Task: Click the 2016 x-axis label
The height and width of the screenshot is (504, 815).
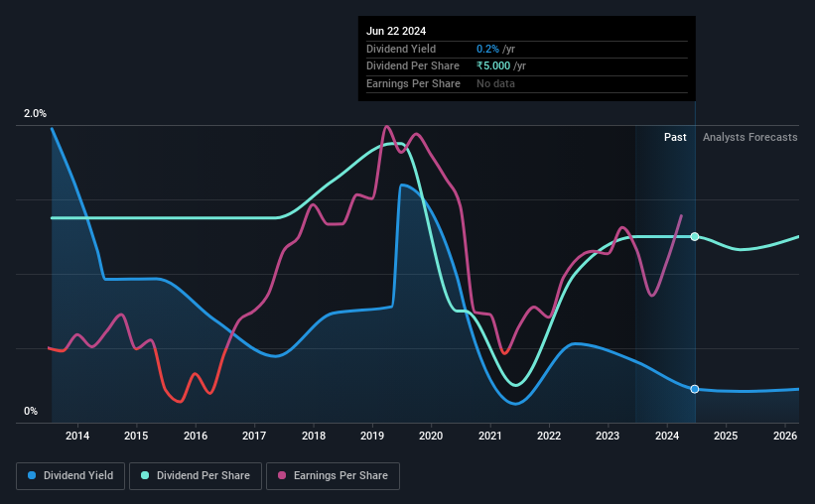Action: pos(196,436)
